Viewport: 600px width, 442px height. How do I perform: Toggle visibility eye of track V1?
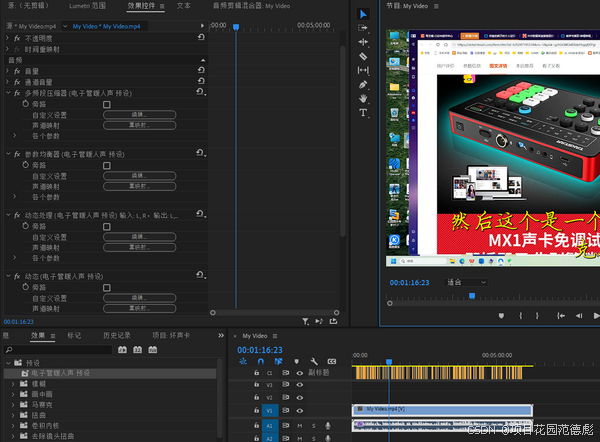pos(300,411)
